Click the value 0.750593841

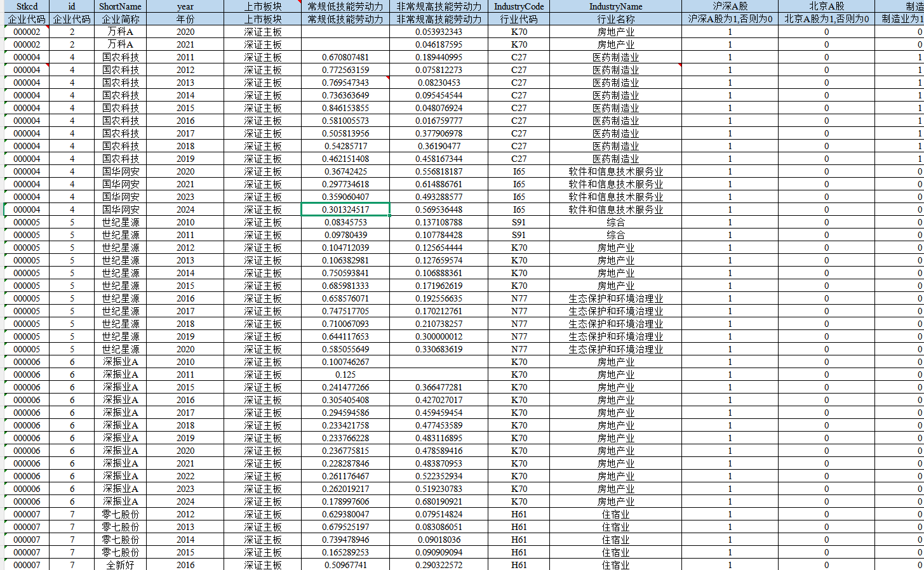click(x=345, y=273)
